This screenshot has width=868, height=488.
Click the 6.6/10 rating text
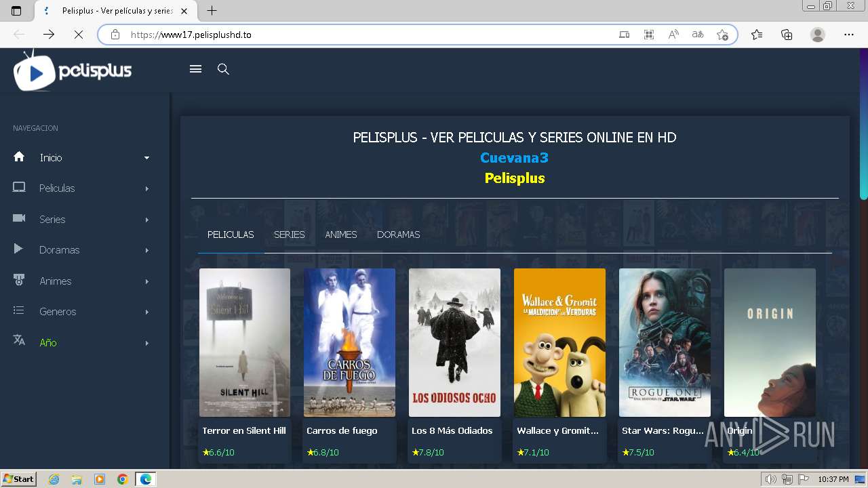(x=221, y=452)
